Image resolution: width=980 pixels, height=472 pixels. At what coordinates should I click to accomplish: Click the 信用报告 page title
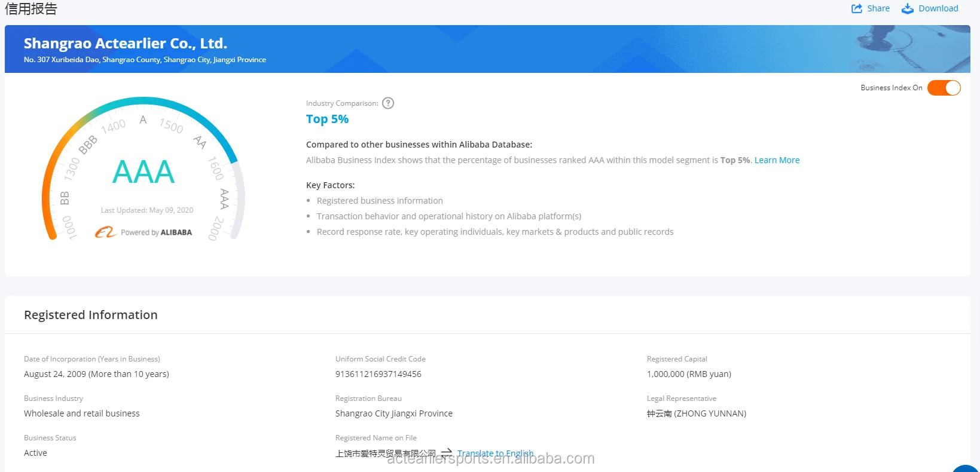point(31,8)
